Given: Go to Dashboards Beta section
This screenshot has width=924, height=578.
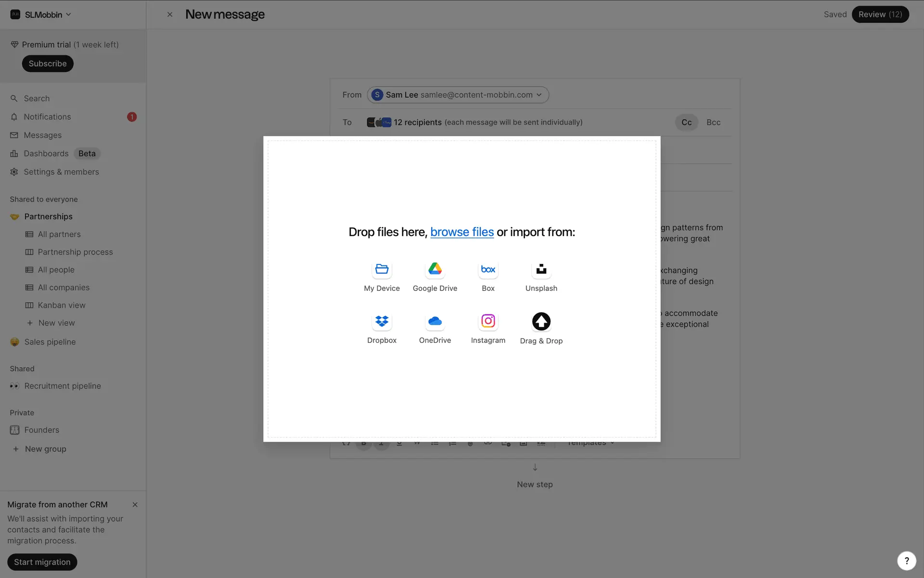Looking at the screenshot, I should click(46, 154).
